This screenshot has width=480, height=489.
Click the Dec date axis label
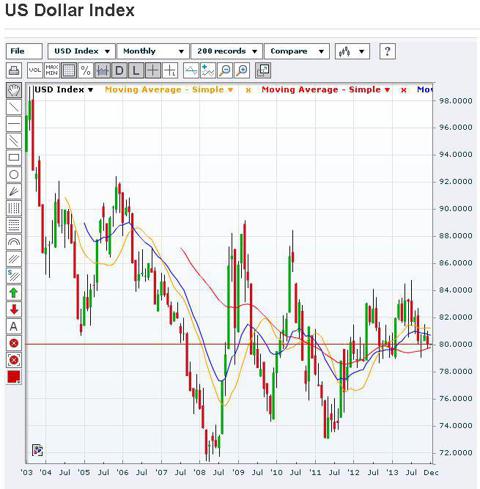(x=431, y=472)
